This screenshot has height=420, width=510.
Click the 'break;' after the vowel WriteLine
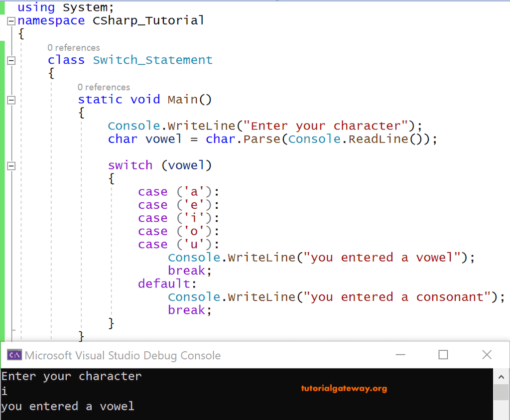click(x=190, y=271)
